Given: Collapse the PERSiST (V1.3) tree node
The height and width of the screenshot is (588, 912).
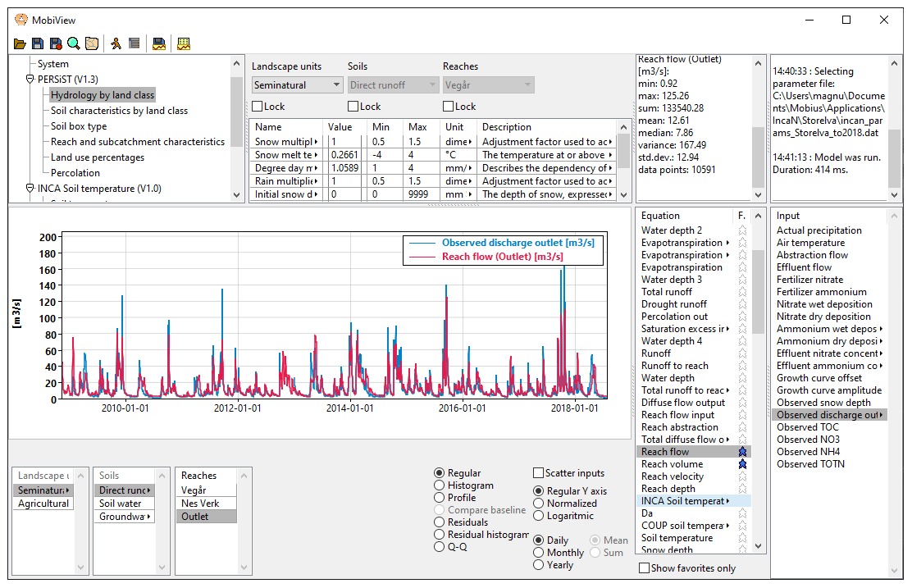Looking at the screenshot, I should point(30,80).
